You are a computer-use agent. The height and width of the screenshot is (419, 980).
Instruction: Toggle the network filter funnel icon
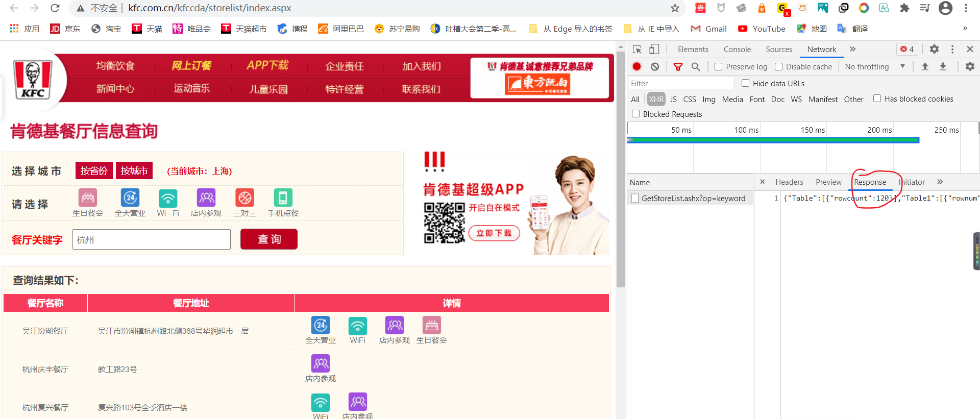(678, 66)
